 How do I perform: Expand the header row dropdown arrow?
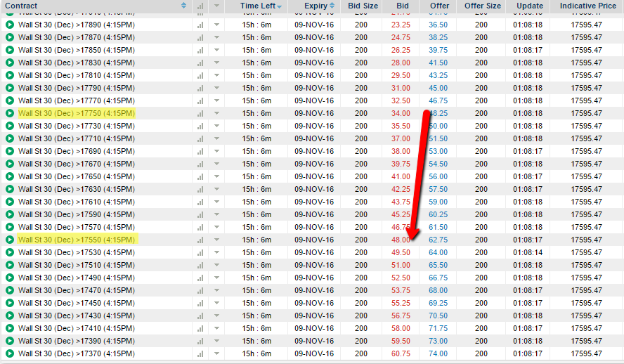point(216,6)
